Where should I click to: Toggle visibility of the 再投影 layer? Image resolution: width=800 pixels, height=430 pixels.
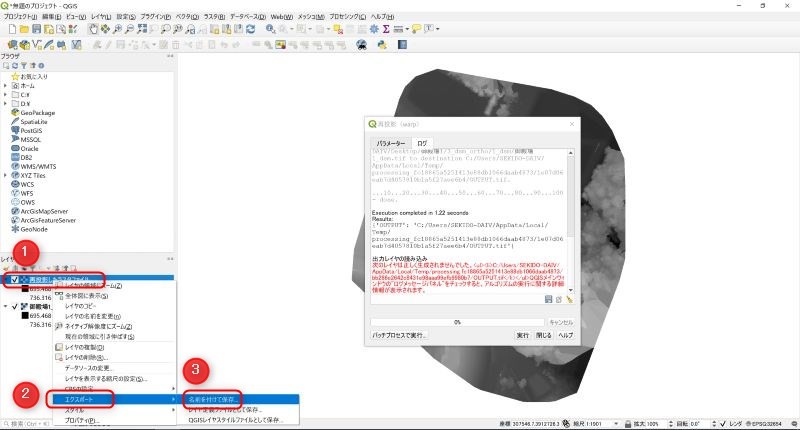pyautogui.click(x=13, y=279)
